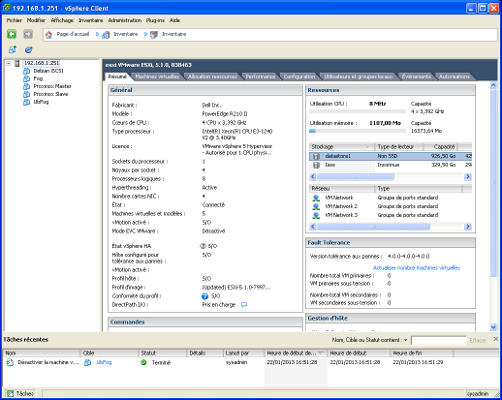Click the recent tasks filter text field
This screenshot has width=502, height=400.
tap(439, 340)
